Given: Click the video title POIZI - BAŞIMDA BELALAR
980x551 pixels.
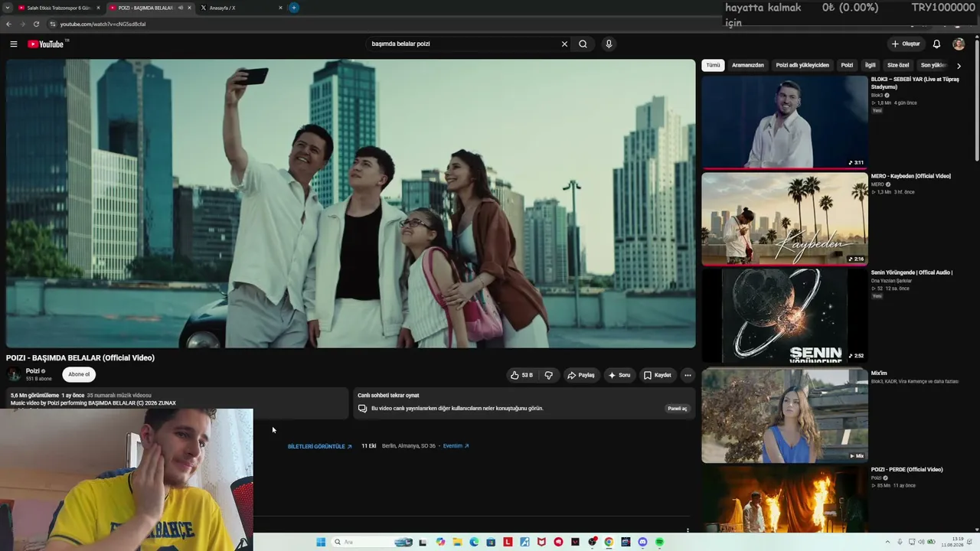Looking at the screenshot, I should pyautogui.click(x=80, y=358).
